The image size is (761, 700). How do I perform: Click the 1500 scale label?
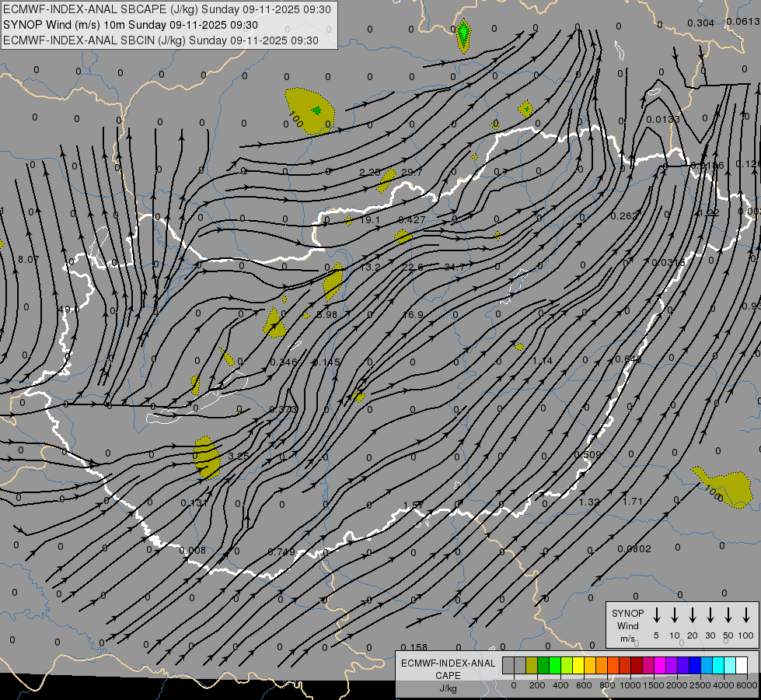click(654, 685)
